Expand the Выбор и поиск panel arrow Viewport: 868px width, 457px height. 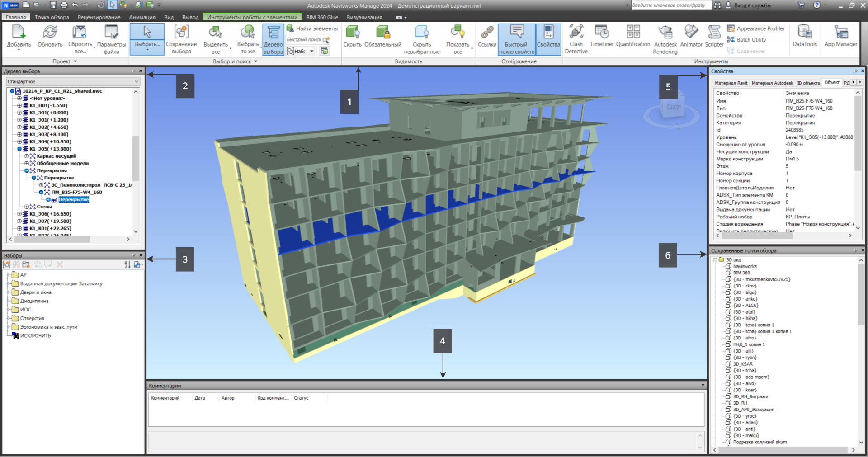[255, 61]
